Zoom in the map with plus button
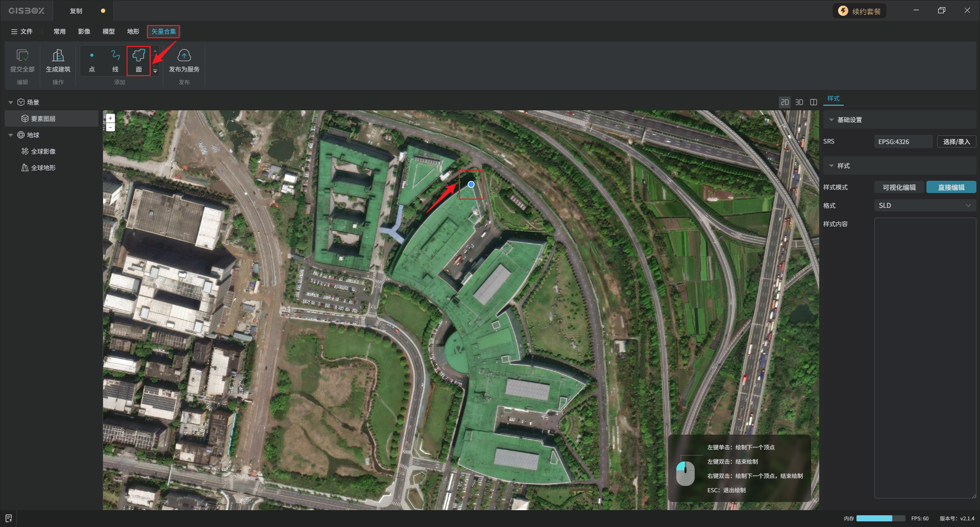This screenshot has height=527, width=980. coord(110,118)
